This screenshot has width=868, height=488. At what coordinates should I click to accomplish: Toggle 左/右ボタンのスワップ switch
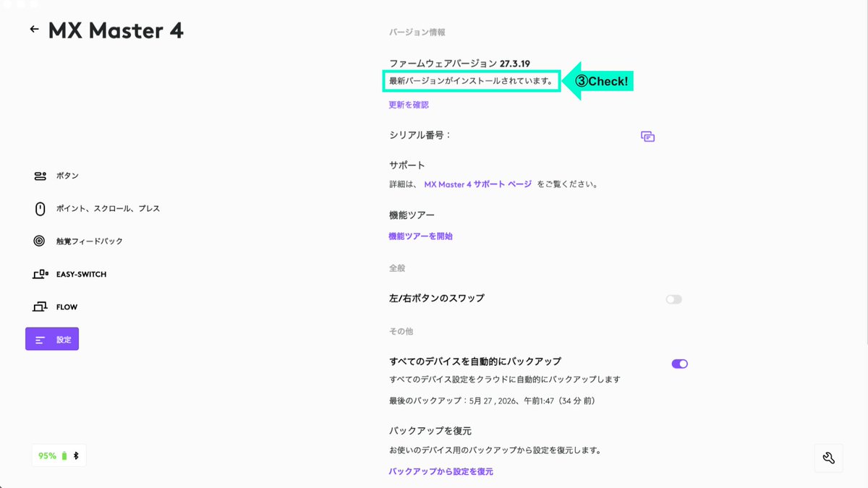click(x=673, y=299)
